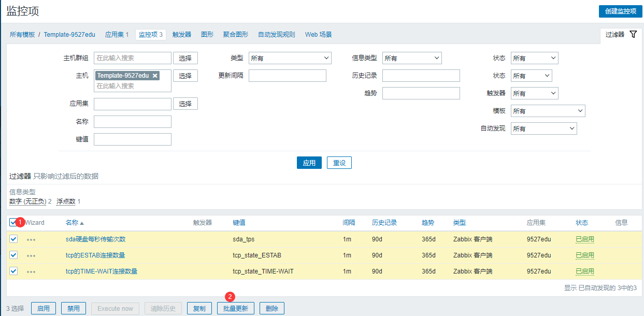Open wizard dots menu for sda_tps row

point(31,239)
